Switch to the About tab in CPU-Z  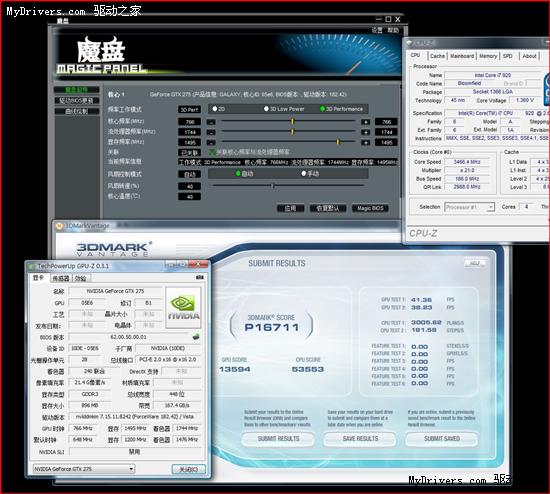(529, 56)
